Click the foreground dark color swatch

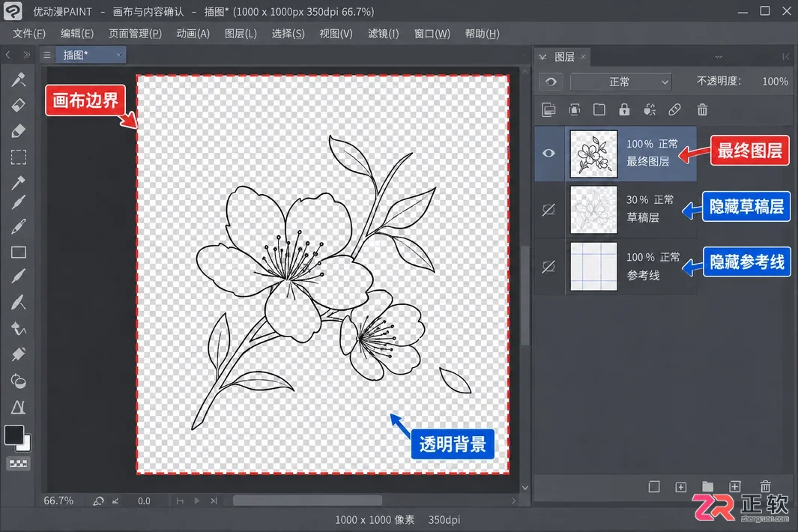[13, 435]
